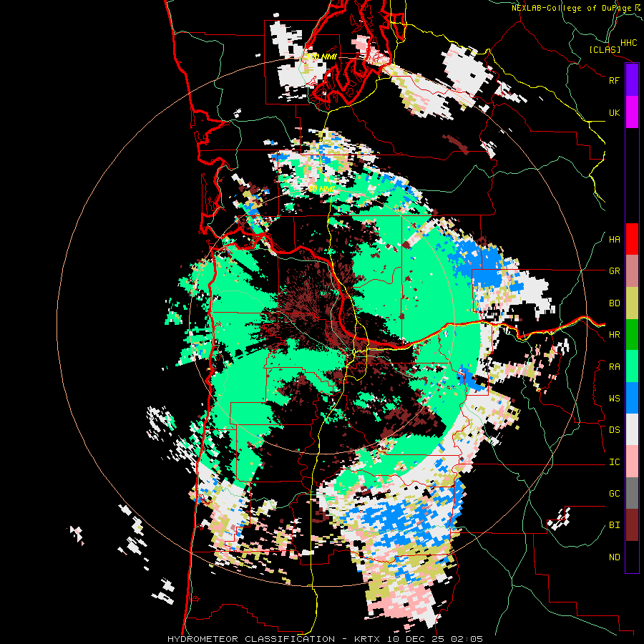Select the dark red BI legend swatch
Viewport: 644px width, 644px height.
point(632,525)
